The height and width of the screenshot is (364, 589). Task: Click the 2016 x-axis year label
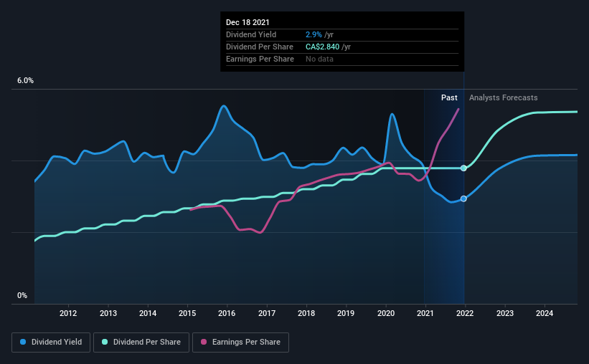coord(227,313)
